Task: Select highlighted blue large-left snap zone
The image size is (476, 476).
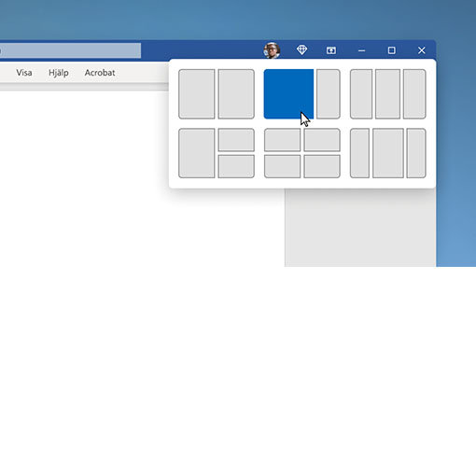Action: (288, 94)
